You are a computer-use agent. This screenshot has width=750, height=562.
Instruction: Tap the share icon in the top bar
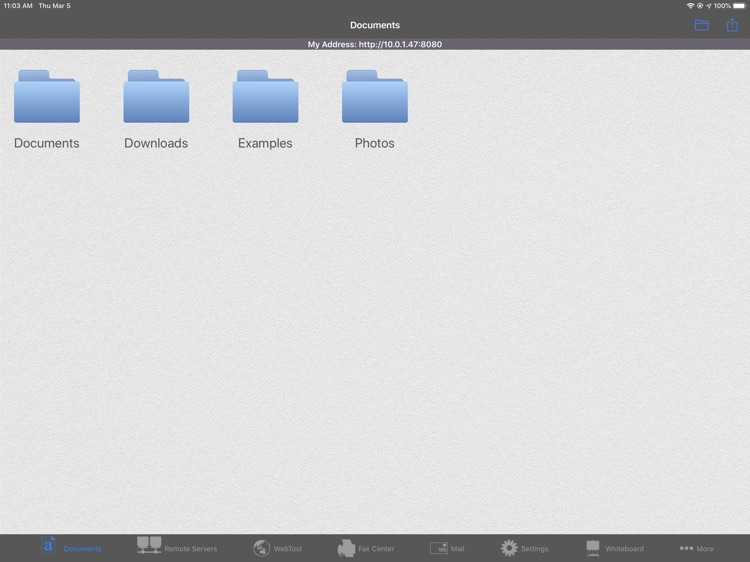732,25
